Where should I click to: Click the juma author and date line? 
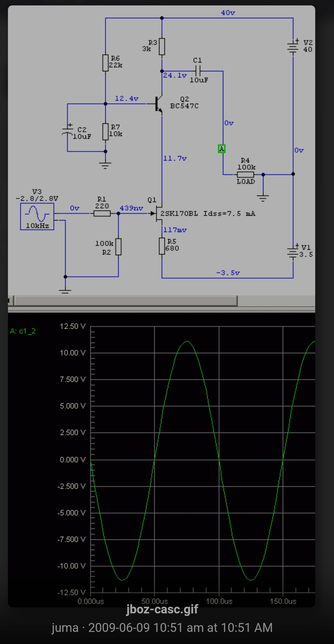[x=162, y=628]
